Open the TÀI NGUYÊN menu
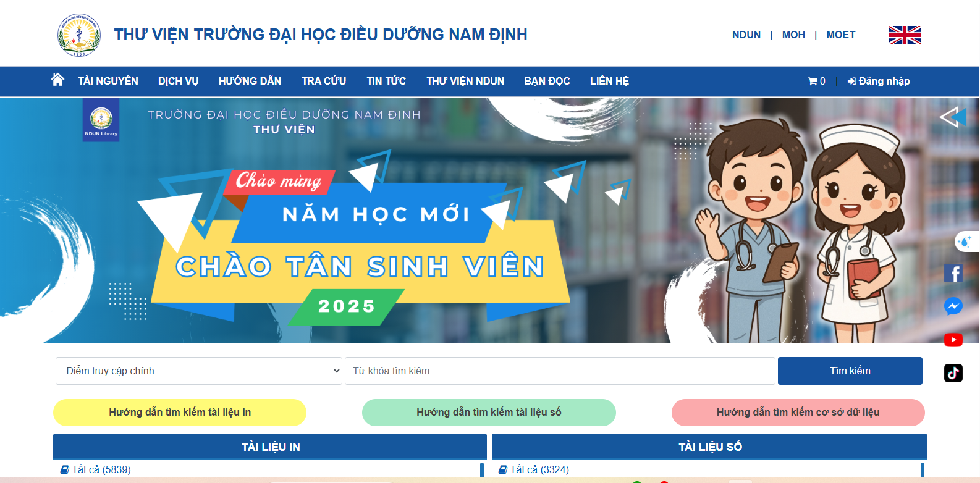Screen dimensions: 980x483 pyautogui.click(x=108, y=82)
